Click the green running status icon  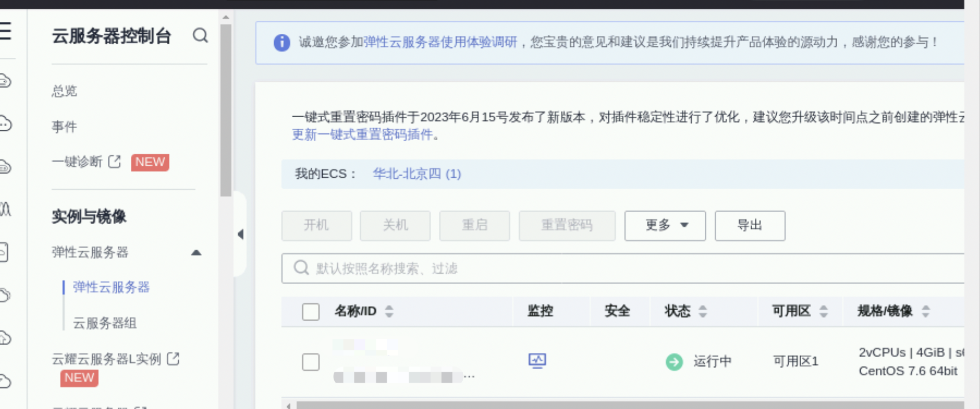tap(674, 362)
